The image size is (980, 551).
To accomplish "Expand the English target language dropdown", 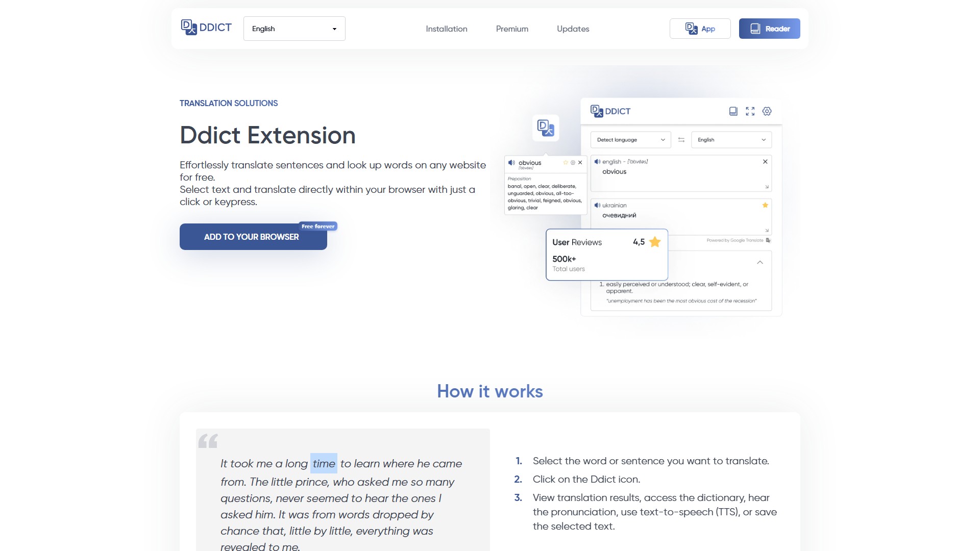I will [x=731, y=140].
